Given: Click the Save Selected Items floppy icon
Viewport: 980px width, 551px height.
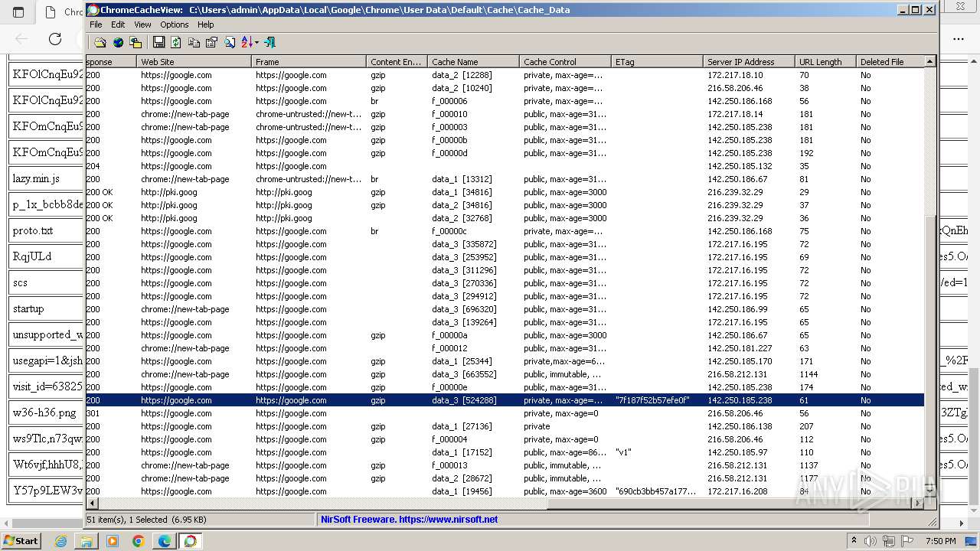Looking at the screenshot, I should [158, 42].
